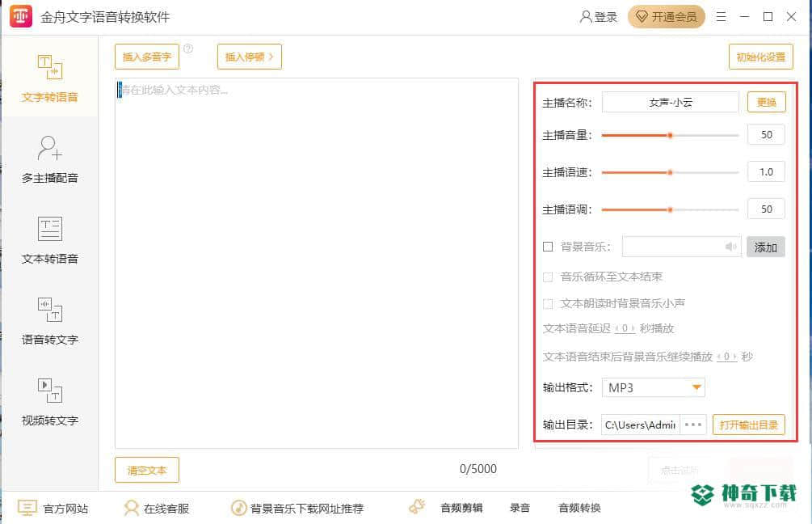Expand the 输出格式 MP3 dropdown

point(654,387)
